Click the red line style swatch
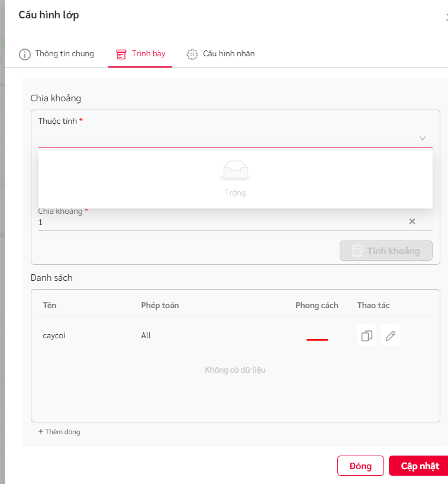The height and width of the screenshot is (484, 448). (x=317, y=339)
